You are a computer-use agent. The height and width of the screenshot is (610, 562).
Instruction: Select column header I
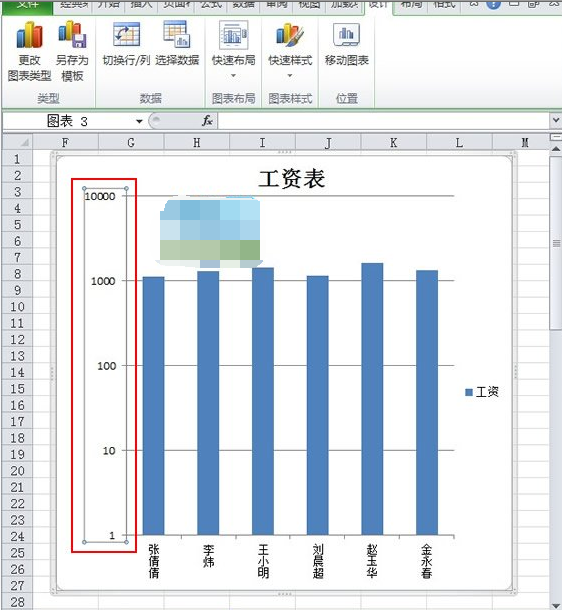click(263, 143)
